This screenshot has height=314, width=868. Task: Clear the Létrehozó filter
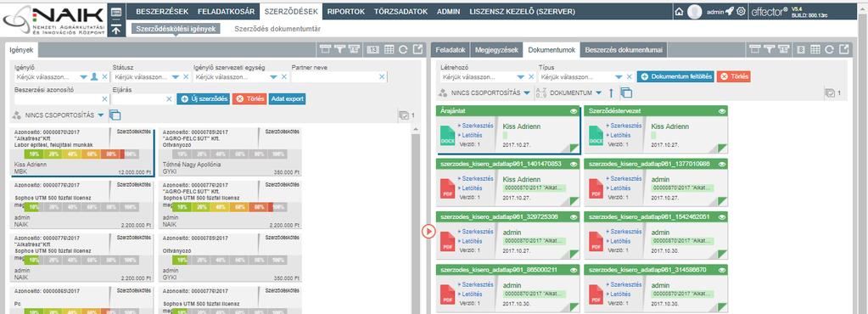(x=531, y=77)
